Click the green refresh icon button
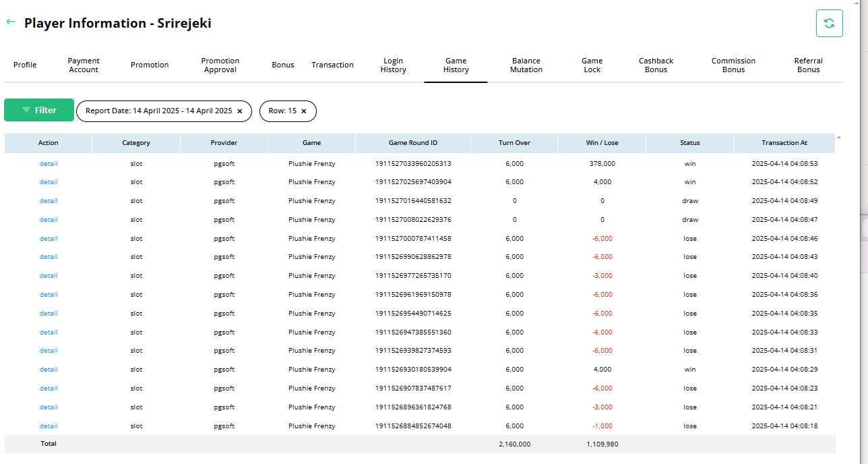This screenshot has width=868, height=464. (x=829, y=23)
